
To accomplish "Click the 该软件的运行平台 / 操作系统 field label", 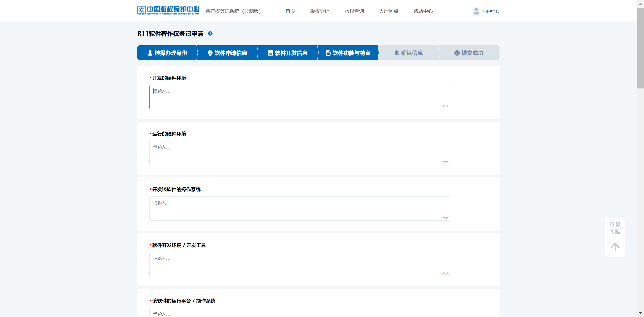I will point(184,301).
